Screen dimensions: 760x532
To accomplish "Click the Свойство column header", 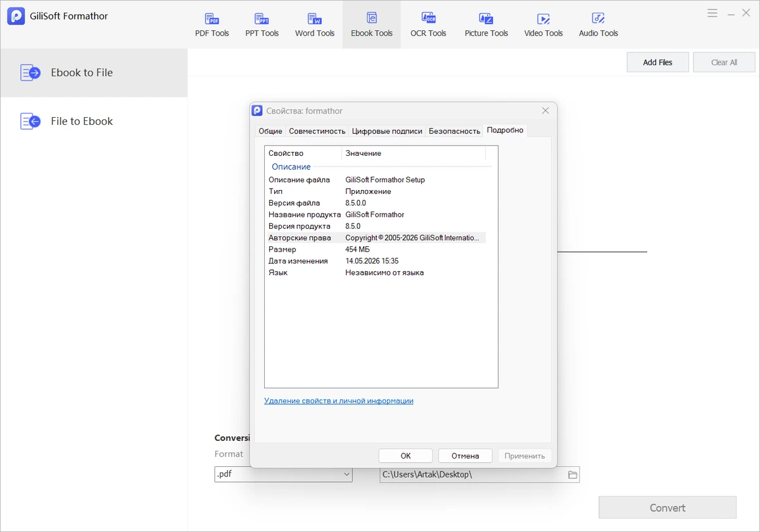I will pos(303,153).
